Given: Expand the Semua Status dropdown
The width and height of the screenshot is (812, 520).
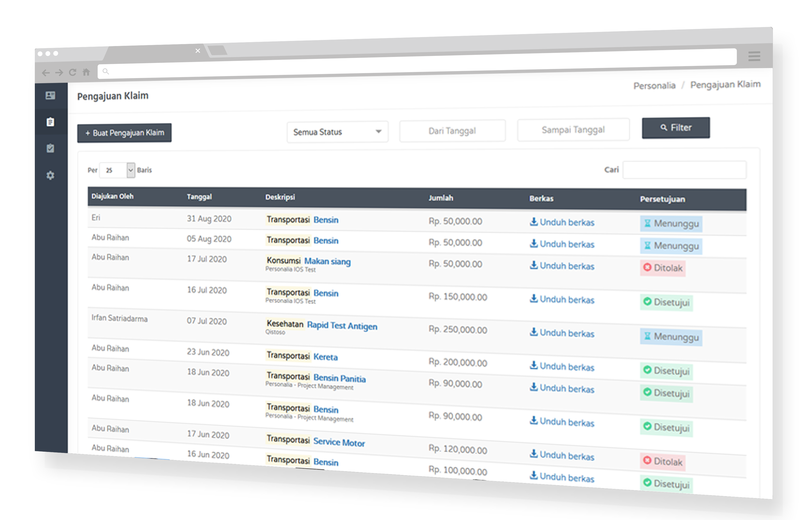Looking at the screenshot, I should [337, 132].
